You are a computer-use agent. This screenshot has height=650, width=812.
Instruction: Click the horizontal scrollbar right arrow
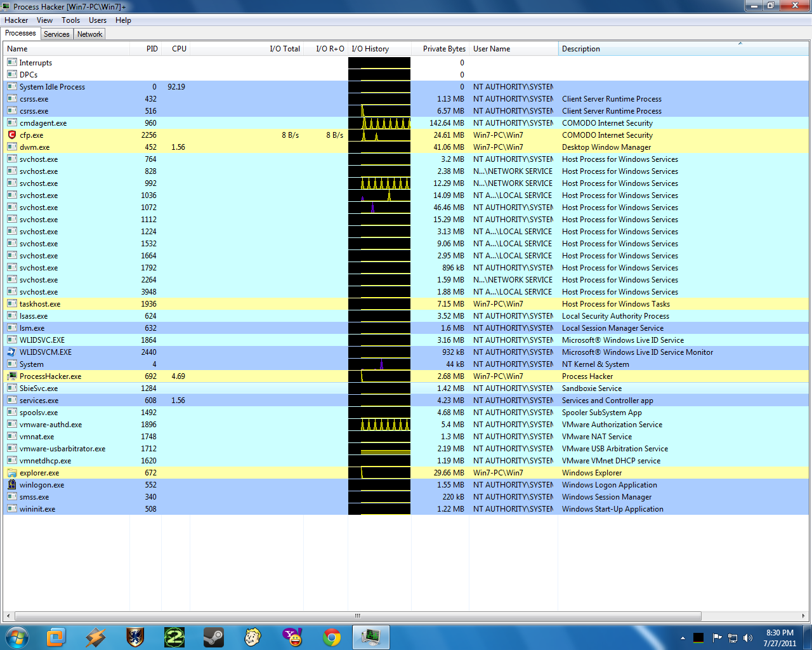point(804,616)
